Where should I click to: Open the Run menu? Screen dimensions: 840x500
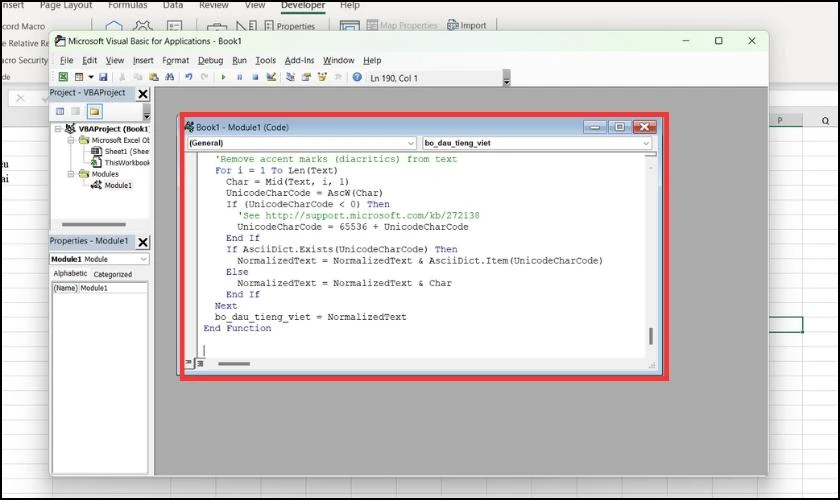239,61
